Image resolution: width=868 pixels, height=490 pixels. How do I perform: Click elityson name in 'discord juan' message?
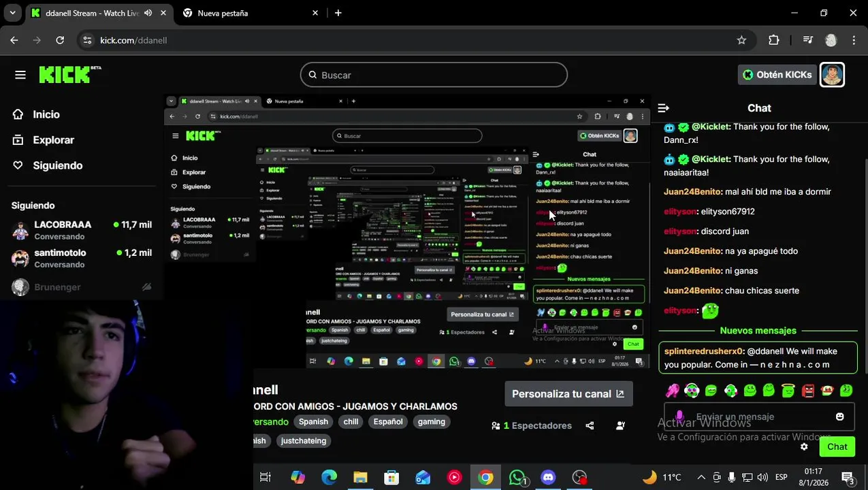pos(680,231)
